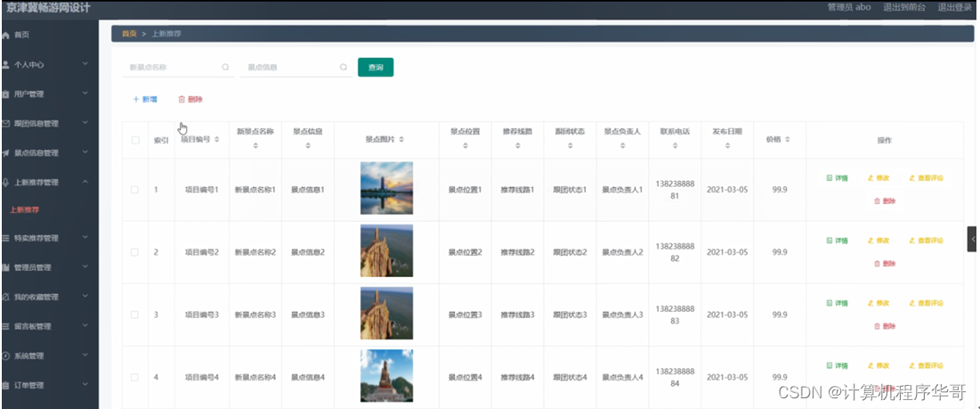Sort by 联系电话 column arrows
980x409 pixels.
675,146
